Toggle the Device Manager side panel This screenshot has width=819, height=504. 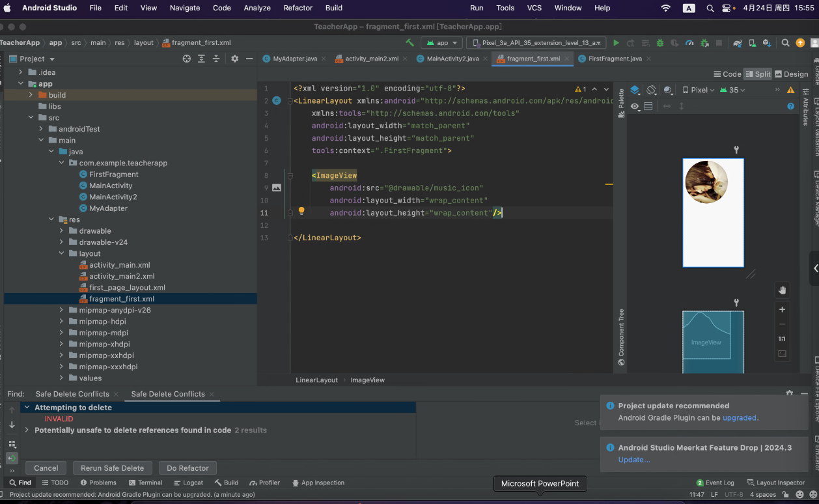click(x=817, y=199)
